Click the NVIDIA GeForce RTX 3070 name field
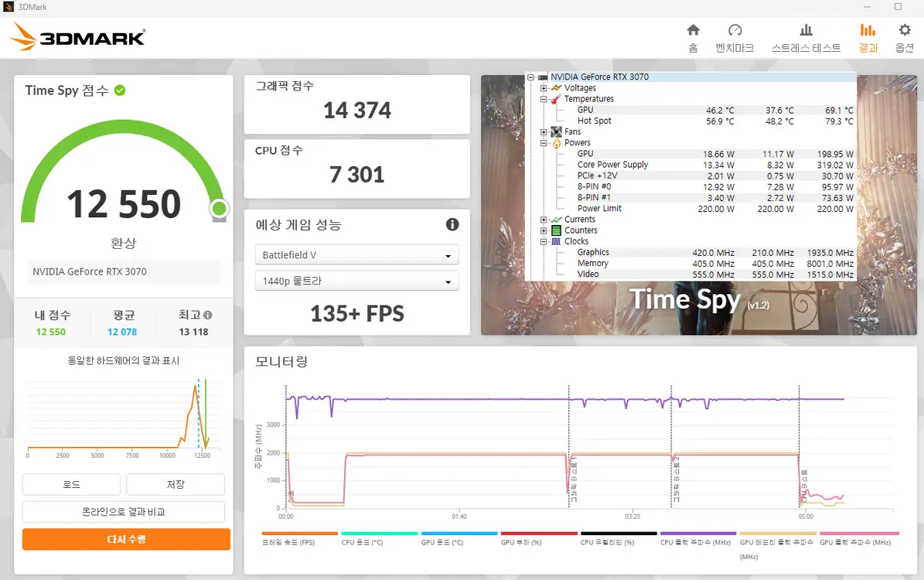Viewport: 924px width, 580px height. [124, 271]
